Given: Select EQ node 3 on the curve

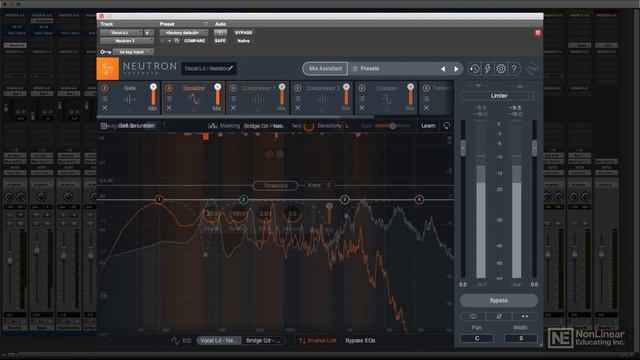Looking at the screenshot, I should (x=344, y=199).
